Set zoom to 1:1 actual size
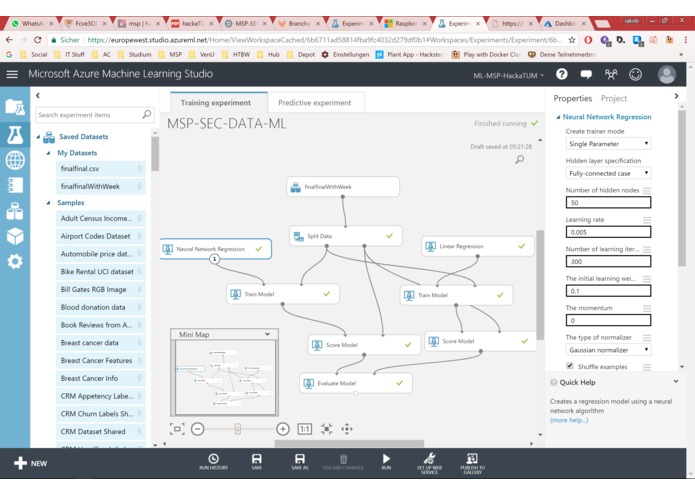The width and height of the screenshot is (695, 494). (x=305, y=429)
